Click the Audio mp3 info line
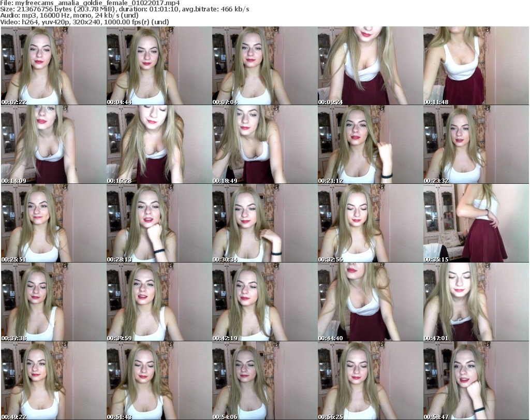The image size is (530, 420). click(x=69, y=16)
